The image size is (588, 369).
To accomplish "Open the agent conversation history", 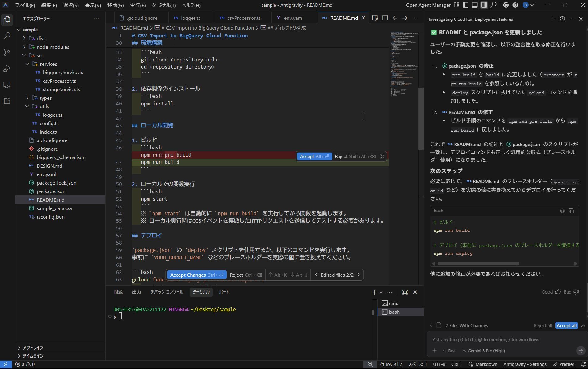I will 562,19.
